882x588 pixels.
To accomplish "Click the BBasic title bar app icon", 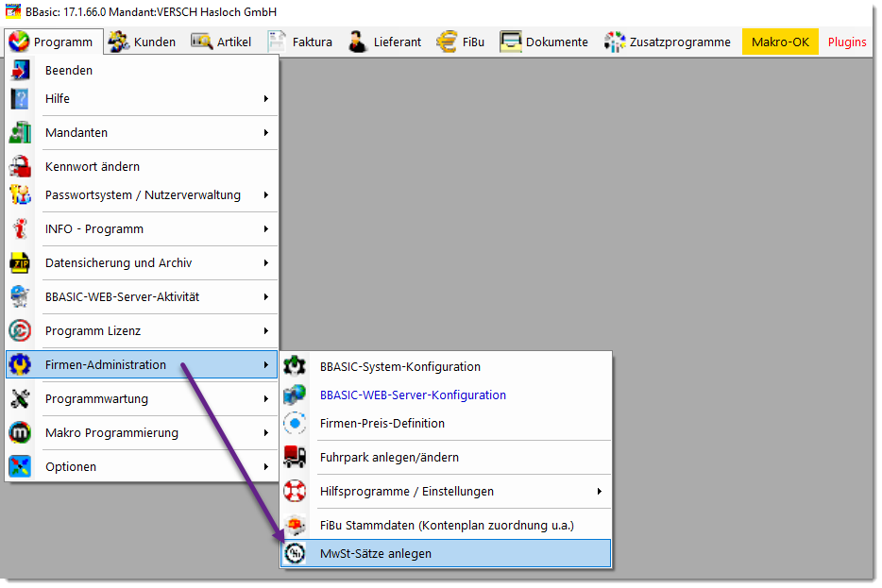I will (13, 10).
